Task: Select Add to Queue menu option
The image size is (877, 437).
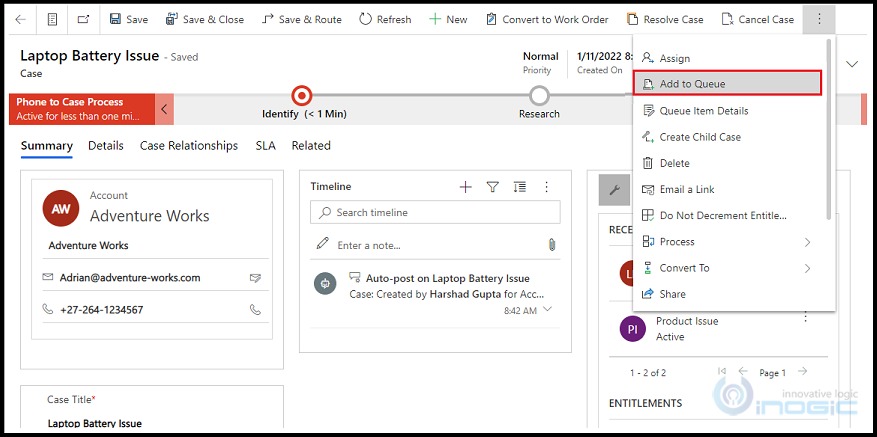Action: [727, 83]
